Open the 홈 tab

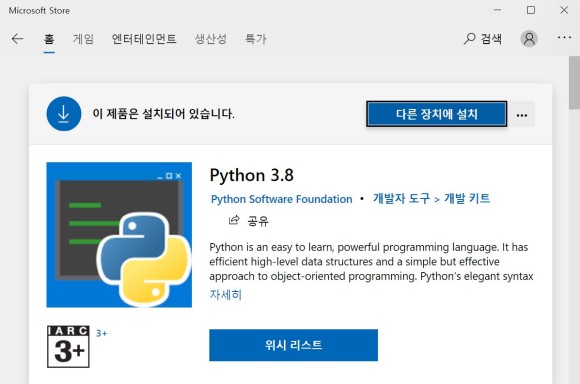tap(49, 39)
